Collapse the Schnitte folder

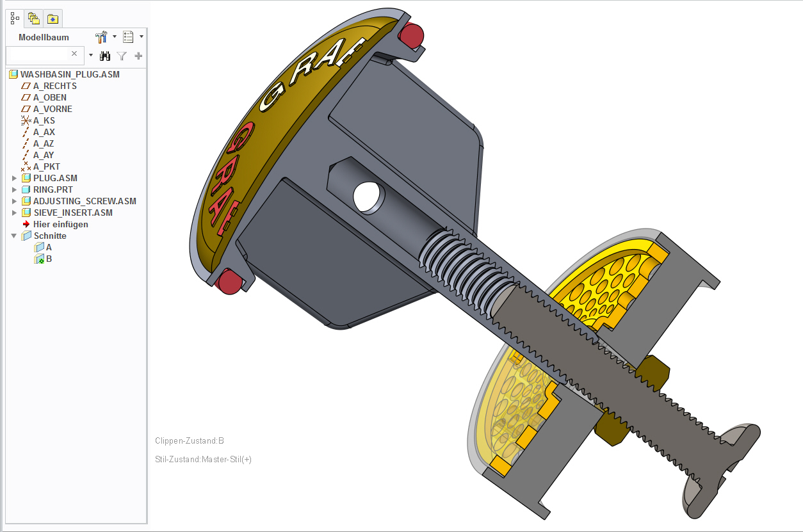[14, 236]
